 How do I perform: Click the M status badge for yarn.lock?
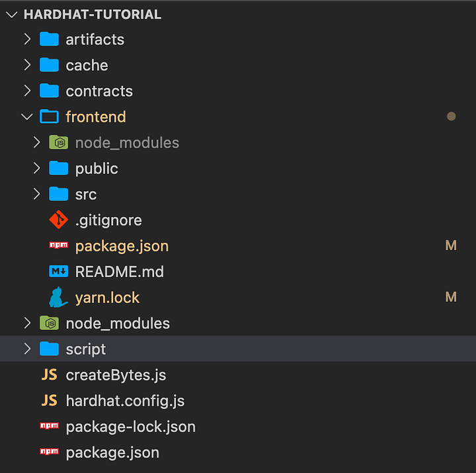pyautogui.click(x=451, y=298)
